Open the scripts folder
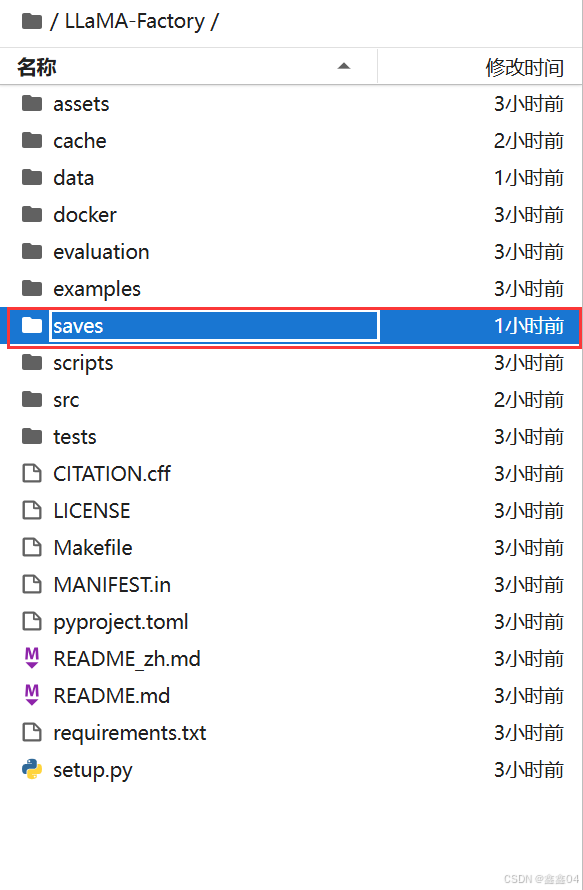This screenshot has height=890, width=583. 291,363
